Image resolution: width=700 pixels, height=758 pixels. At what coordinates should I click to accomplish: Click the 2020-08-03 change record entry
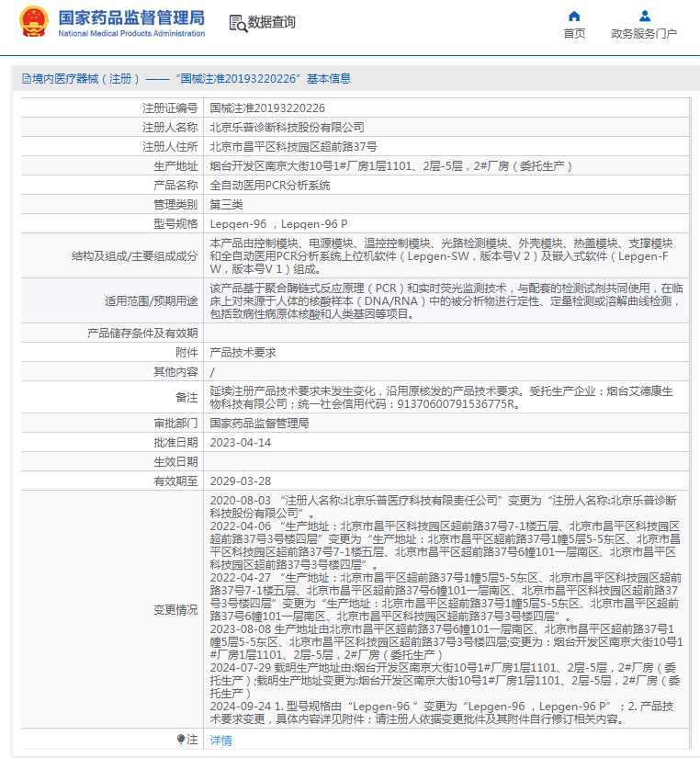pyautogui.click(x=444, y=507)
